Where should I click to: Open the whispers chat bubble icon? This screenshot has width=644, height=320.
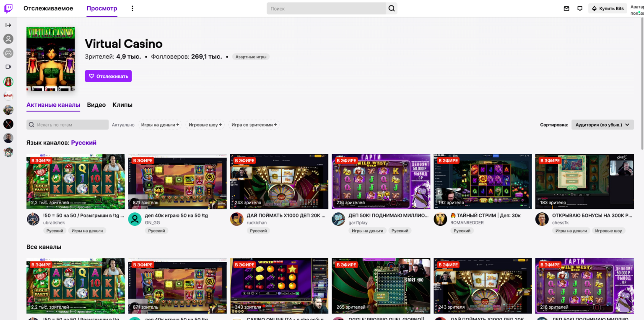click(x=580, y=8)
